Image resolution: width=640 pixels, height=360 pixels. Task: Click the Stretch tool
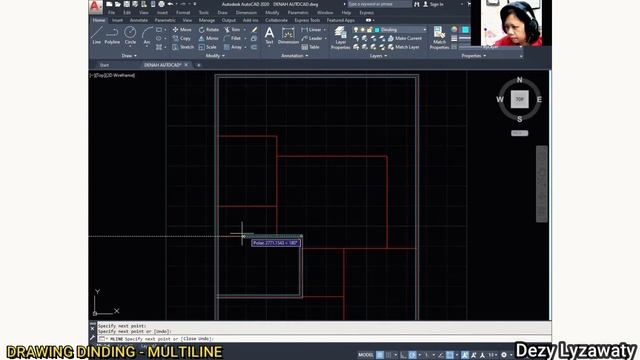(182, 47)
